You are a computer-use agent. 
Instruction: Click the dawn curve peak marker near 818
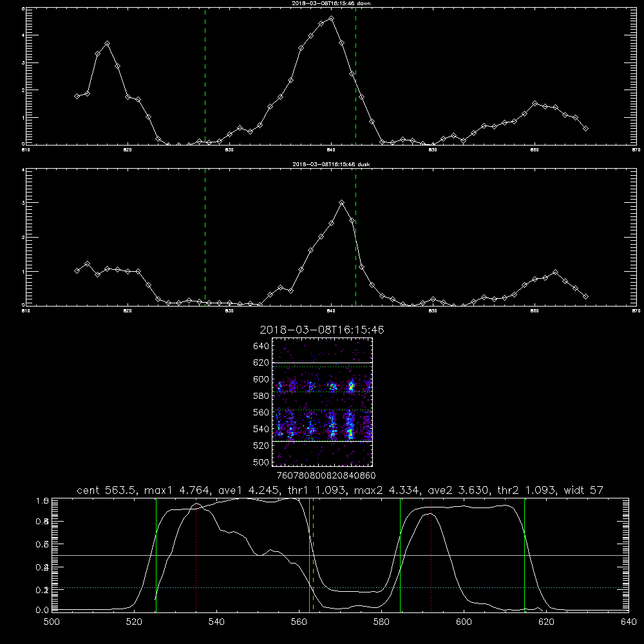pos(107,43)
